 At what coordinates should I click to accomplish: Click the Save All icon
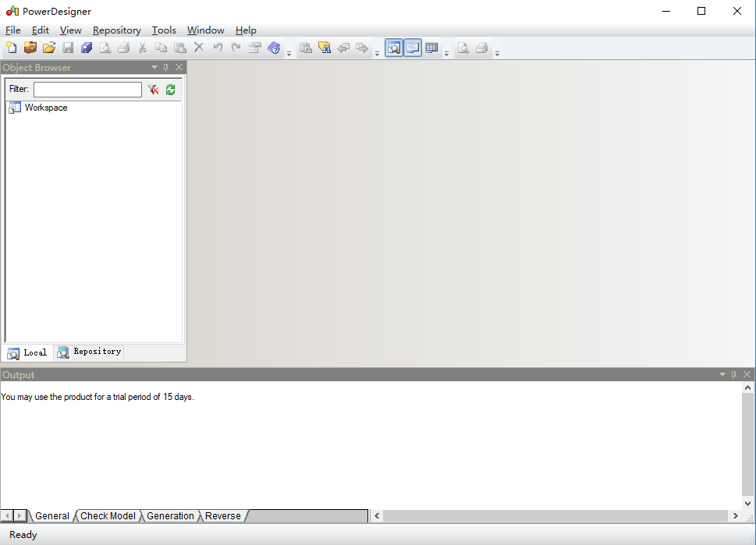87,48
